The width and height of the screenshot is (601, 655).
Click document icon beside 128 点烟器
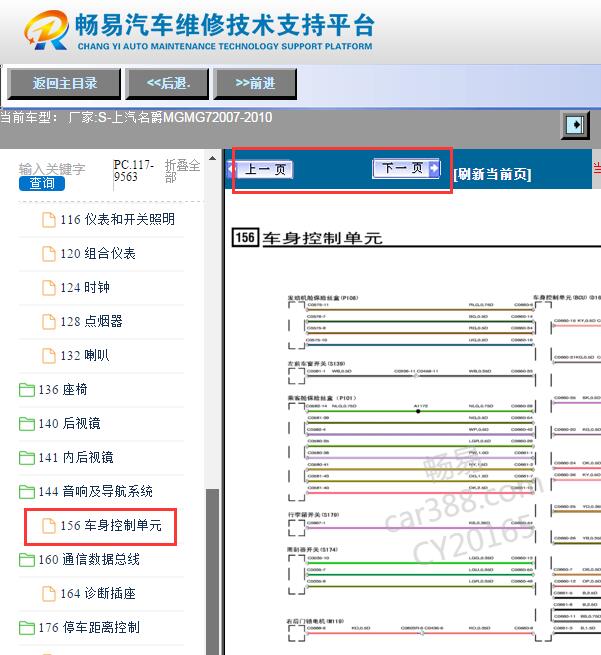click(49, 322)
